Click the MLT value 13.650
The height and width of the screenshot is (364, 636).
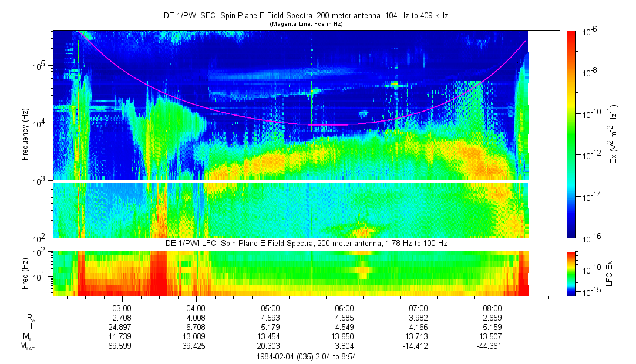pyautogui.click(x=344, y=336)
